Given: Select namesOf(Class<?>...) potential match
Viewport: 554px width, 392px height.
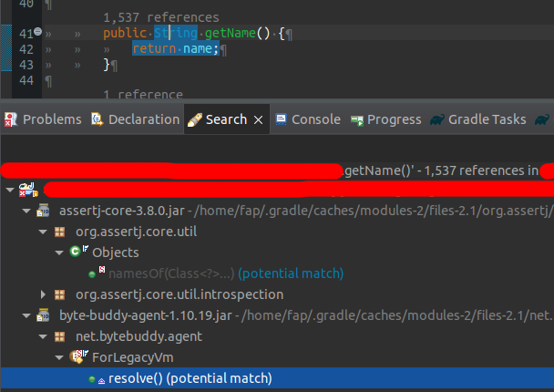Looking at the screenshot, I should pyautogui.click(x=226, y=273).
